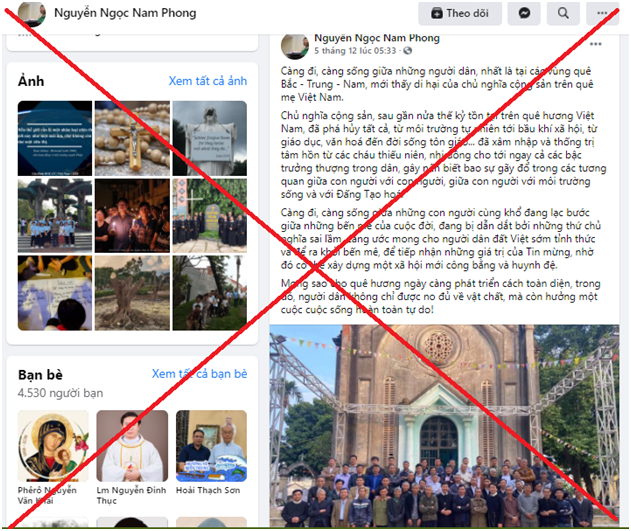Screen dimensions: 631x531
Task: Open the profile header three-dots menu
Action: 602,13
